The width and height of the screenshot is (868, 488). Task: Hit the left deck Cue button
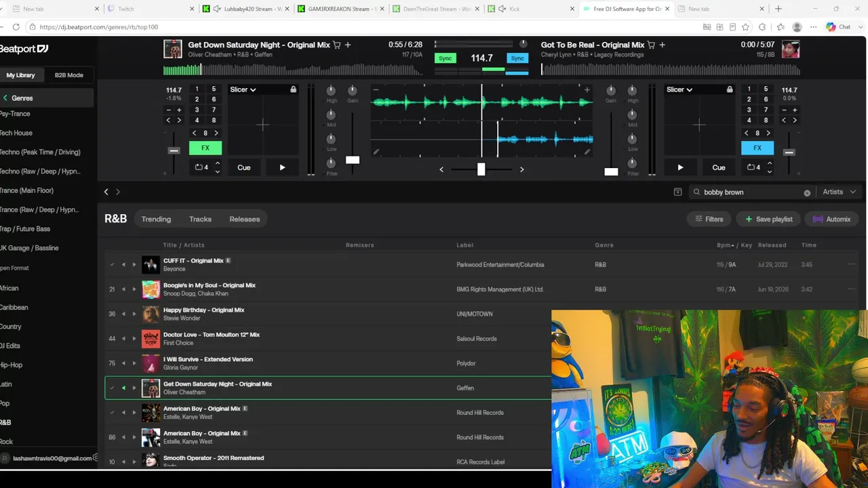coord(244,167)
